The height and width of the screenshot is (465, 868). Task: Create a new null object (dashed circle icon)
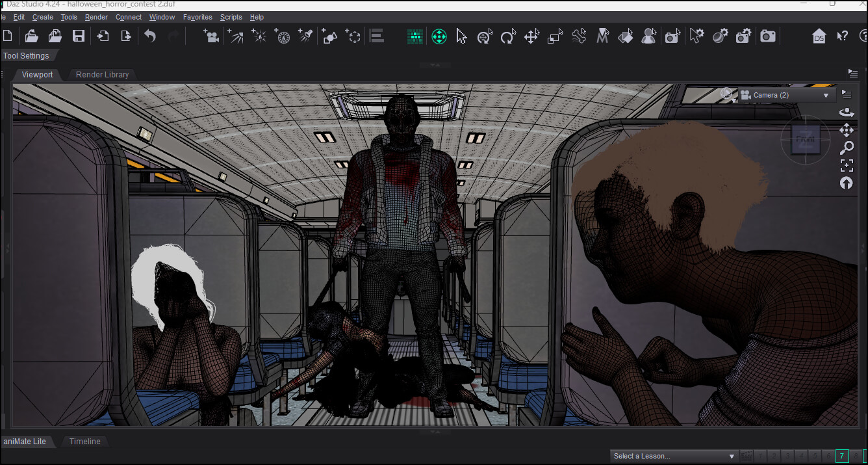click(x=353, y=36)
